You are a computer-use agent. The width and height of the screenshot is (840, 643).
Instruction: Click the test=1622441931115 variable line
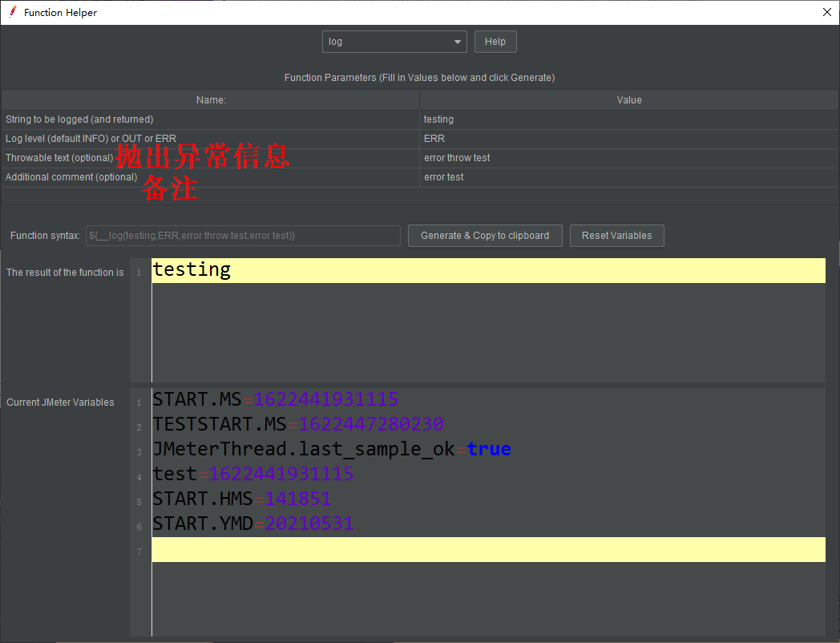pos(488,474)
